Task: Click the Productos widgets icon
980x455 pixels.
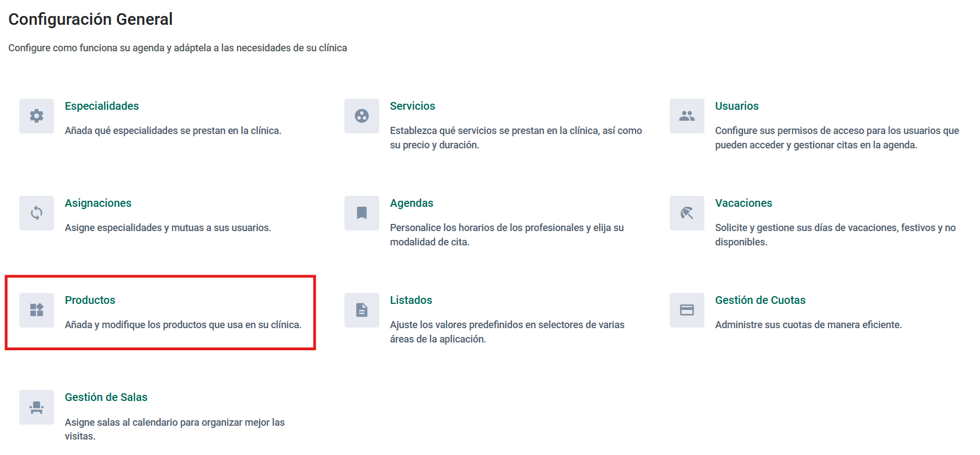Action: pyautogui.click(x=36, y=310)
